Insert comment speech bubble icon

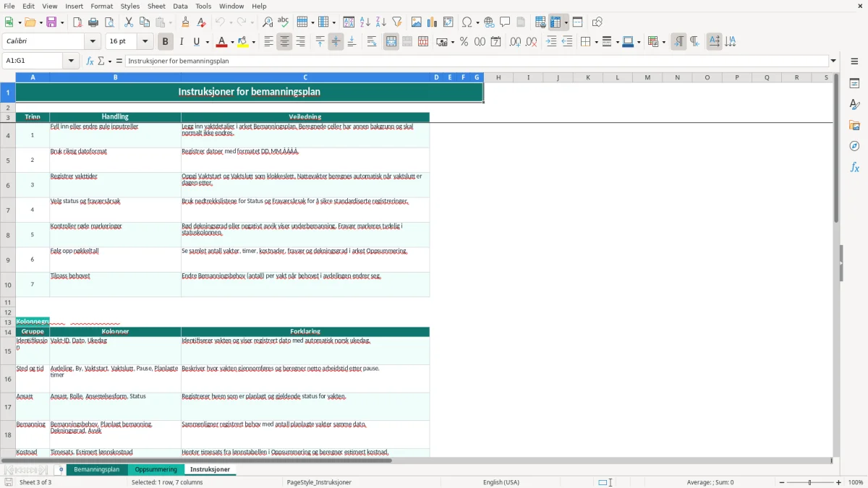505,22
